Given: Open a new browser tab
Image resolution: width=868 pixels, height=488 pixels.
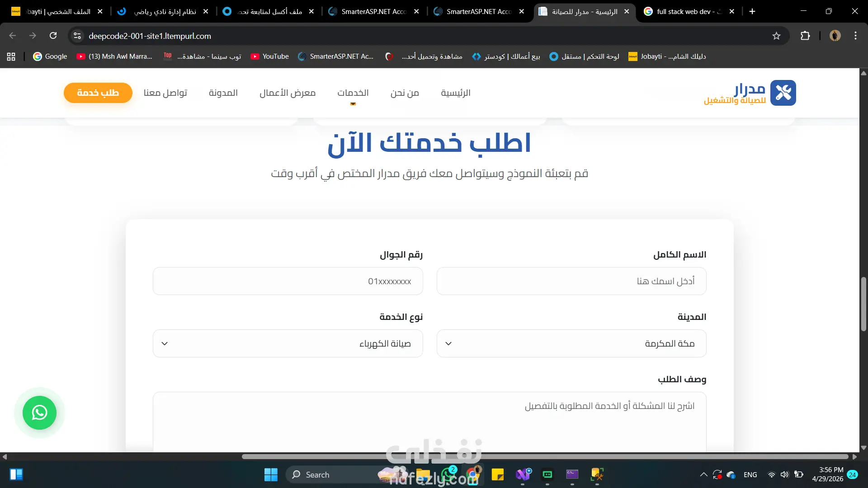Looking at the screenshot, I should [x=752, y=11].
